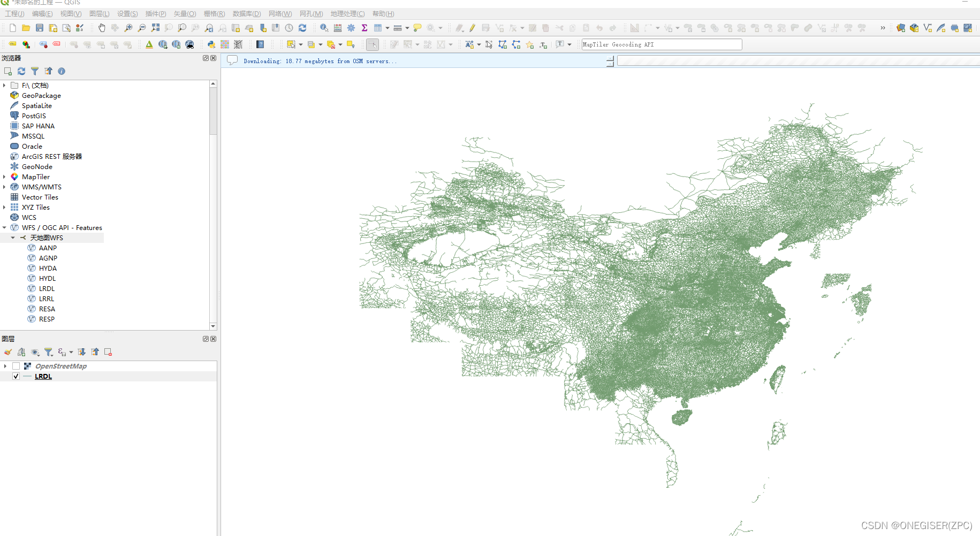This screenshot has height=536, width=980.
Task: Expand the MapTiler browser node
Action: tap(4, 177)
